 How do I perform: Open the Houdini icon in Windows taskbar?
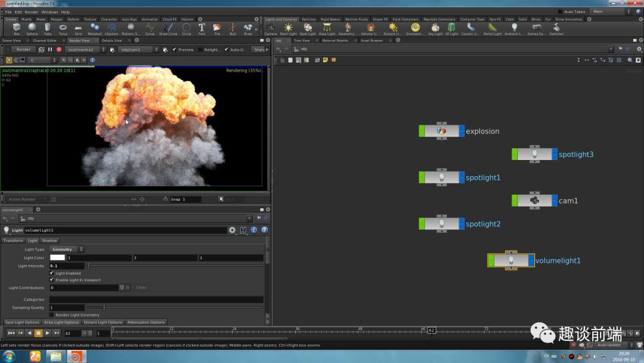[x=76, y=356]
